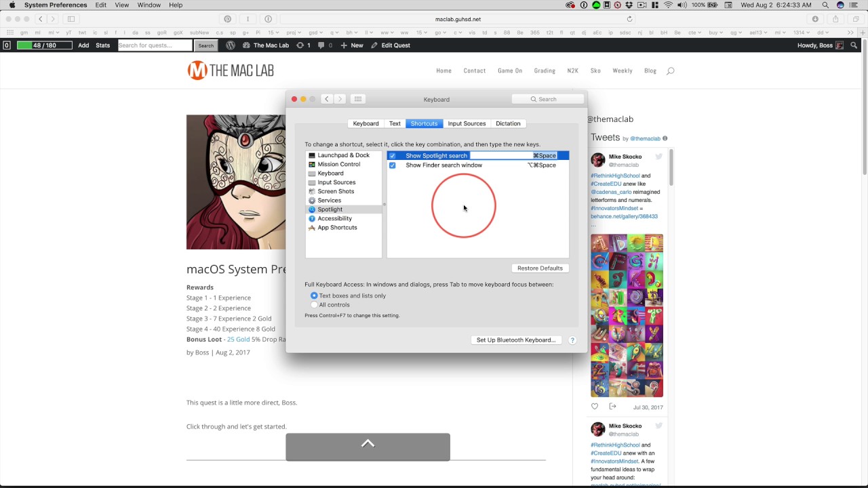The width and height of the screenshot is (868, 488).
Task: Click System Preferences Search field
Action: click(548, 99)
